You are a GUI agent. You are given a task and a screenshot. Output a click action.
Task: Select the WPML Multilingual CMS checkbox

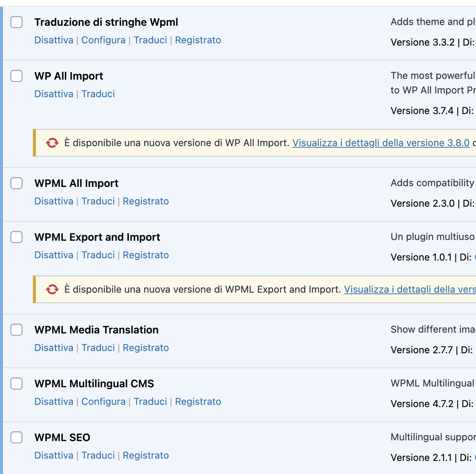[16, 384]
